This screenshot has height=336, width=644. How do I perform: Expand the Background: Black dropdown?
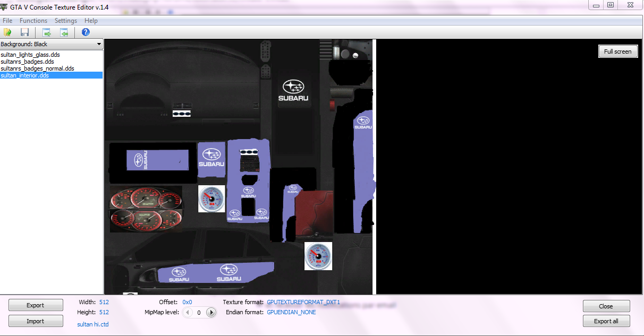[99, 44]
